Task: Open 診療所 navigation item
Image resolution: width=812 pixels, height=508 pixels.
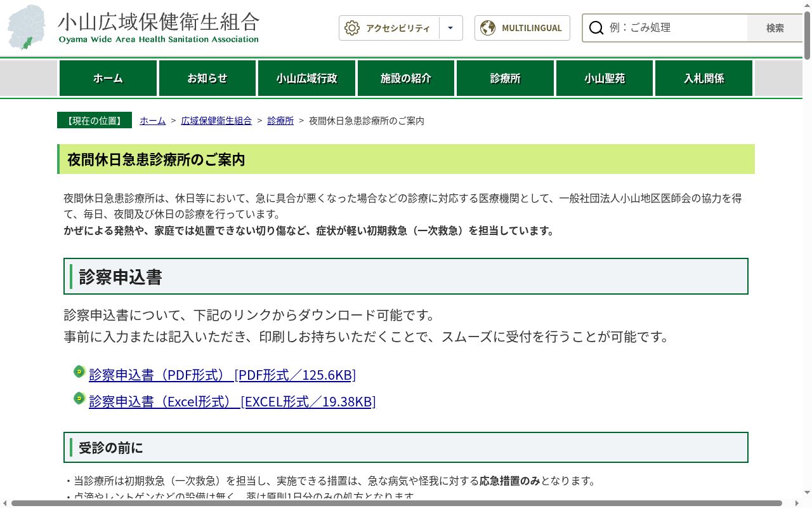Action: [x=505, y=78]
